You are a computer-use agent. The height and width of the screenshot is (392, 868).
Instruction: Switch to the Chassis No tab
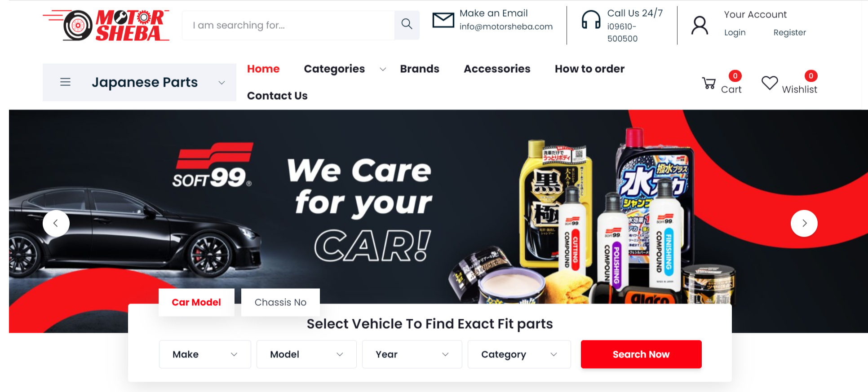[x=280, y=302]
